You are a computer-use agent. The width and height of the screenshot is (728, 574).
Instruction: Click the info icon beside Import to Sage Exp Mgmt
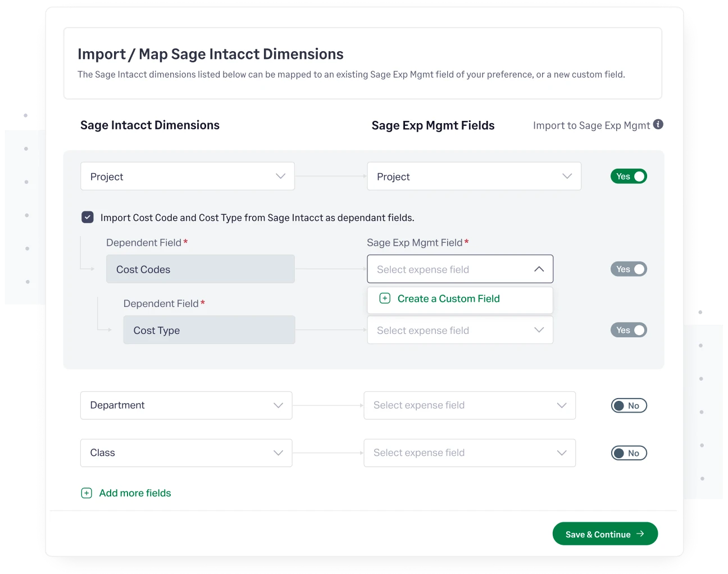coord(658,124)
